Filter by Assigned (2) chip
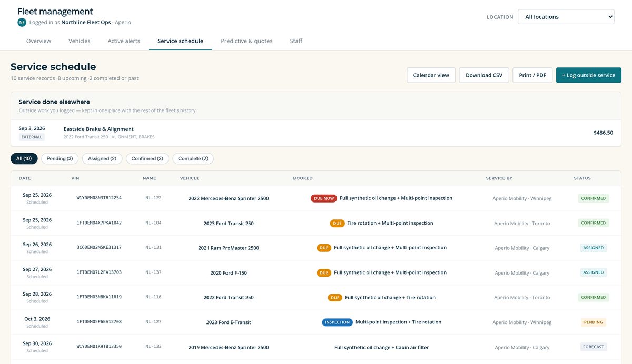 point(102,158)
